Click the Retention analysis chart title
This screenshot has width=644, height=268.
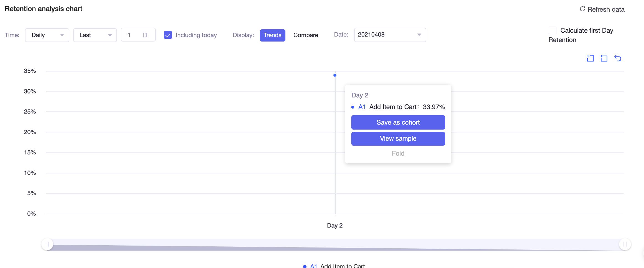[44, 9]
